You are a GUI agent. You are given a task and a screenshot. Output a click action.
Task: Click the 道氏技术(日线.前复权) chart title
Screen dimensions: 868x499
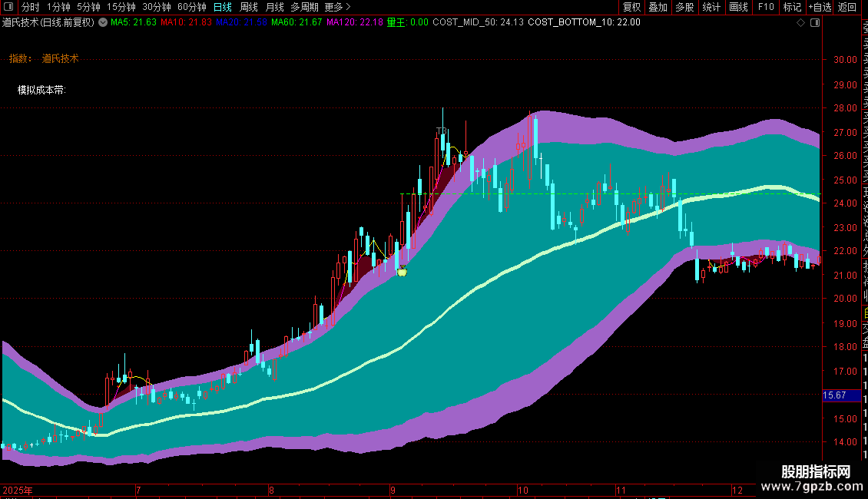(x=48, y=23)
